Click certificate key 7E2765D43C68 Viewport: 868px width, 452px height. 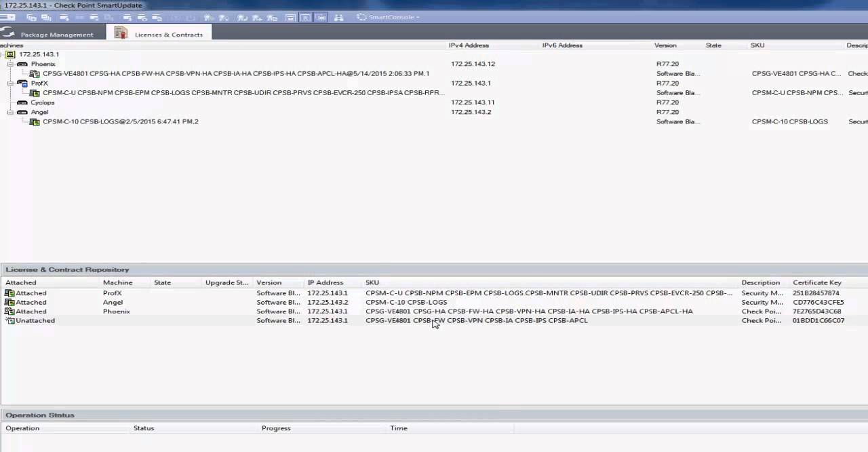click(816, 312)
